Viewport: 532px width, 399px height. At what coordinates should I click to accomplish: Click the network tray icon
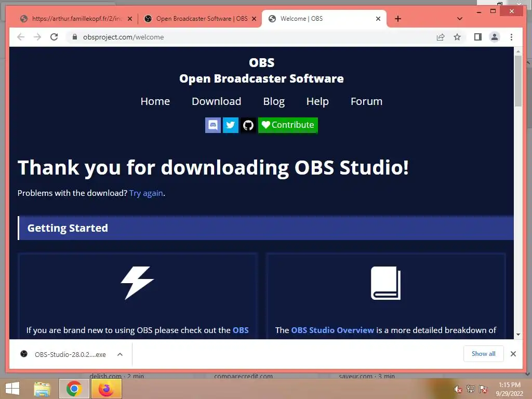471,389
